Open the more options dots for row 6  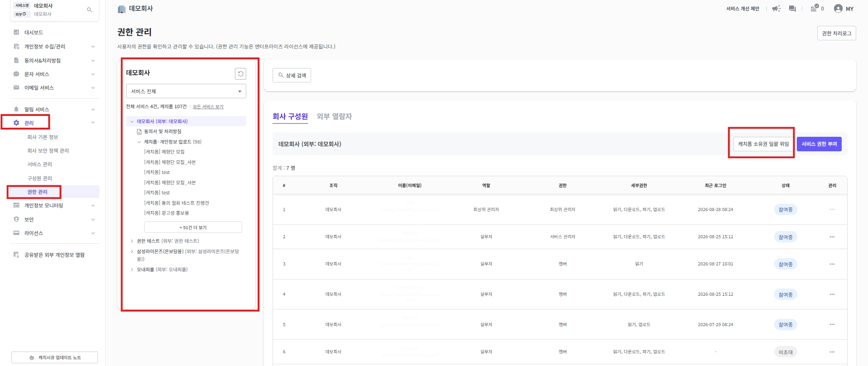832,352
